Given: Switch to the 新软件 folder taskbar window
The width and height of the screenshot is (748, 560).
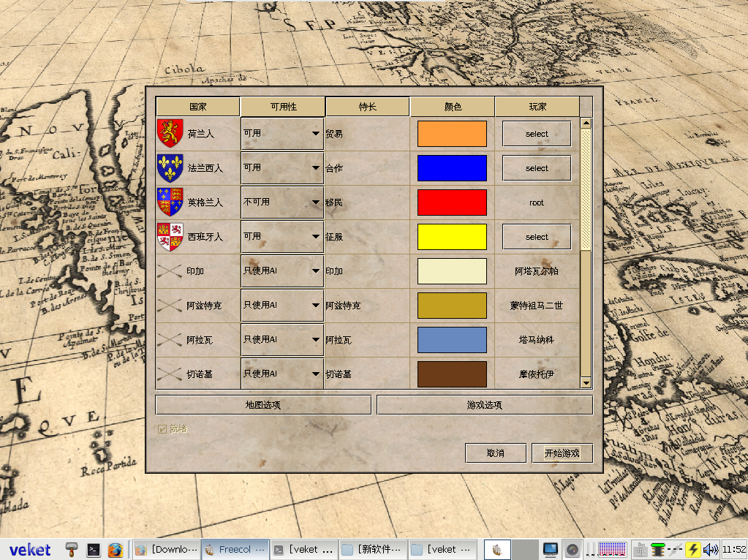Looking at the screenshot, I should [x=373, y=550].
